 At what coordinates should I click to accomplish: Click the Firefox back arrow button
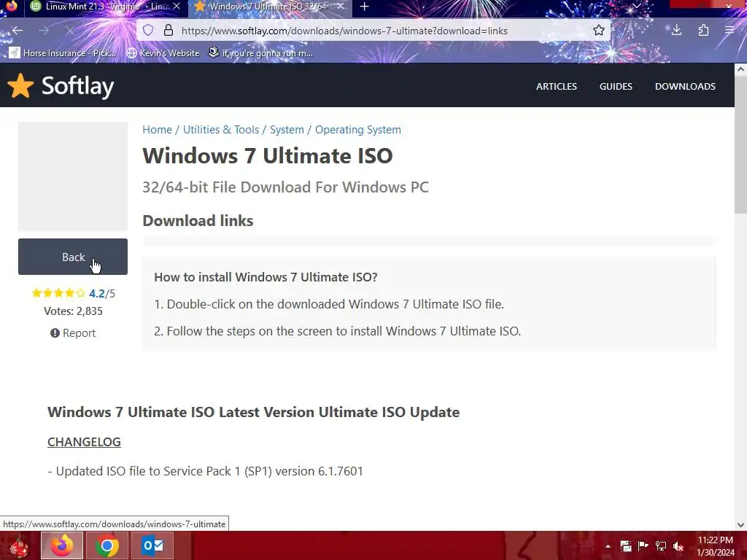point(18,31)
